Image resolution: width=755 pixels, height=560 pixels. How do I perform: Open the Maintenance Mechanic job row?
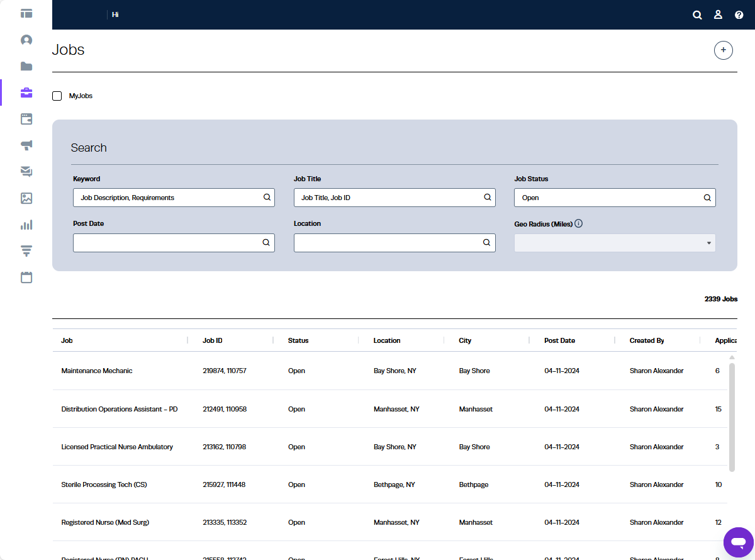(x=97, y=371)
